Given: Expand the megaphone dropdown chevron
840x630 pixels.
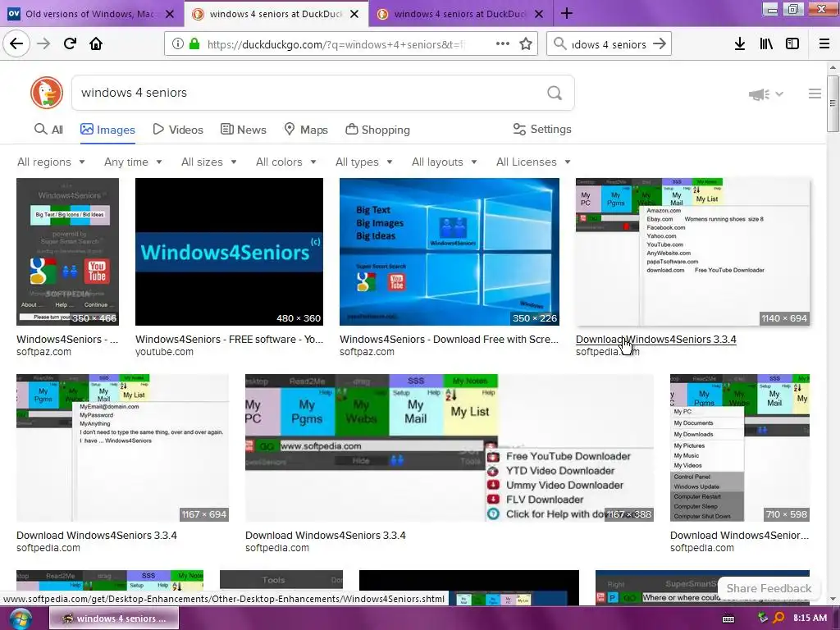Looking at the screenshot, I should [x=779, y=94].
